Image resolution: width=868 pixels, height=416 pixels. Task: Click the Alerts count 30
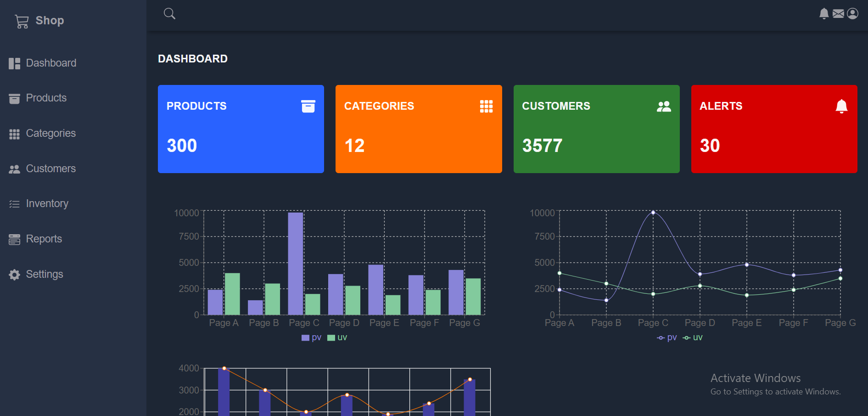710,146
